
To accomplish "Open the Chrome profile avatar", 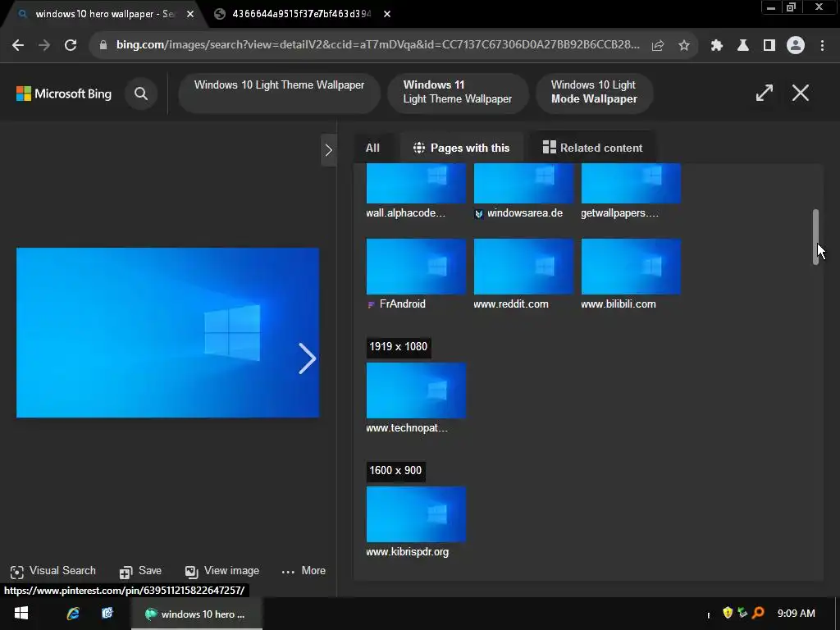I will [x=796, y=46].
